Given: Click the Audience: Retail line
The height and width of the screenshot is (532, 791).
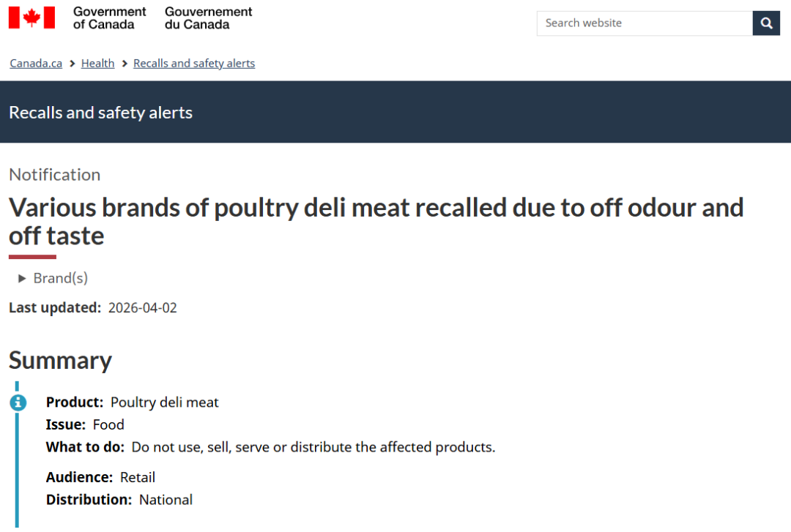Looking at the screenshot, I should 101,477.
